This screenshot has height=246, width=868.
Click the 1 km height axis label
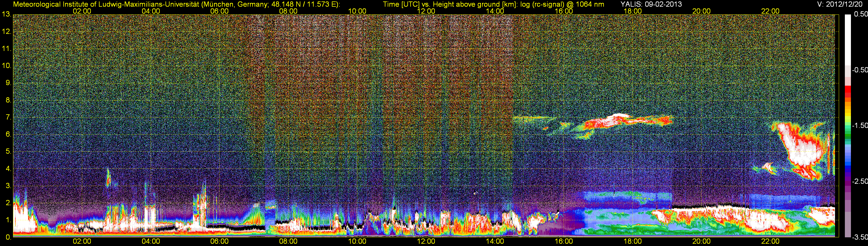coord(8,220)
